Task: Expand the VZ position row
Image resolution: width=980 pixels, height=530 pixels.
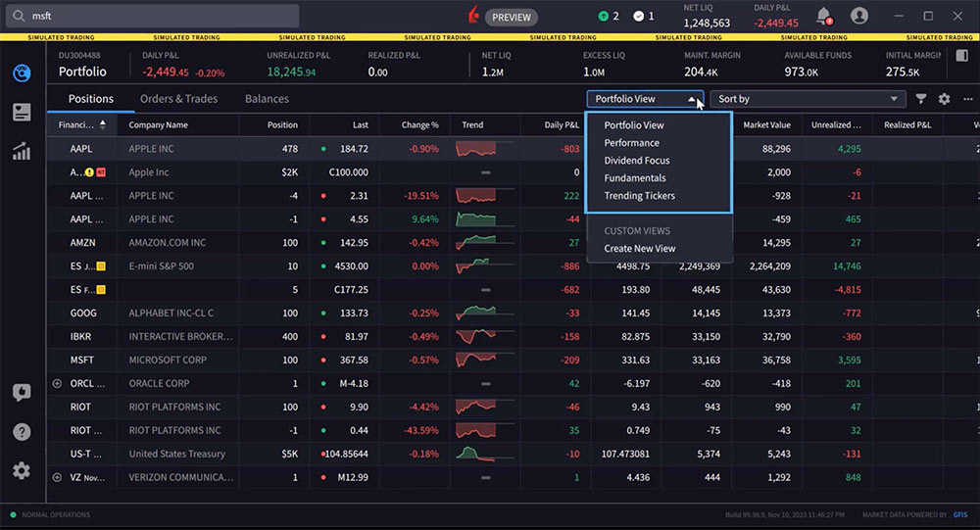Action: [57, 477]
